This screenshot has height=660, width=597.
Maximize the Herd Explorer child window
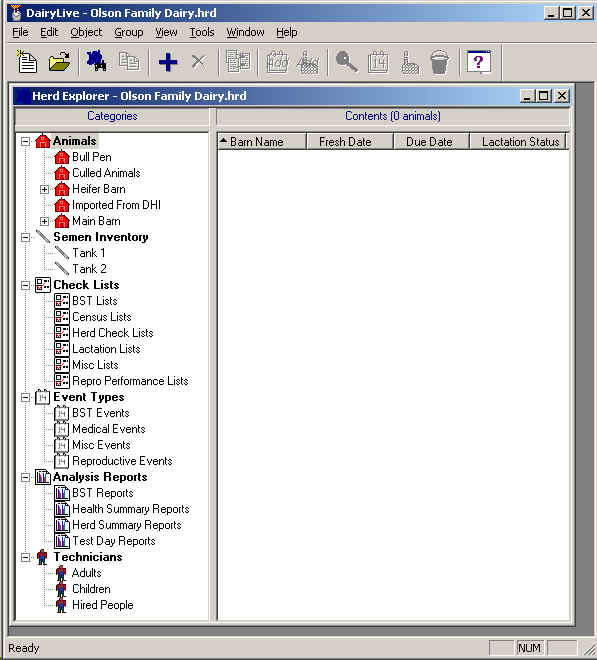pos(544,96)
